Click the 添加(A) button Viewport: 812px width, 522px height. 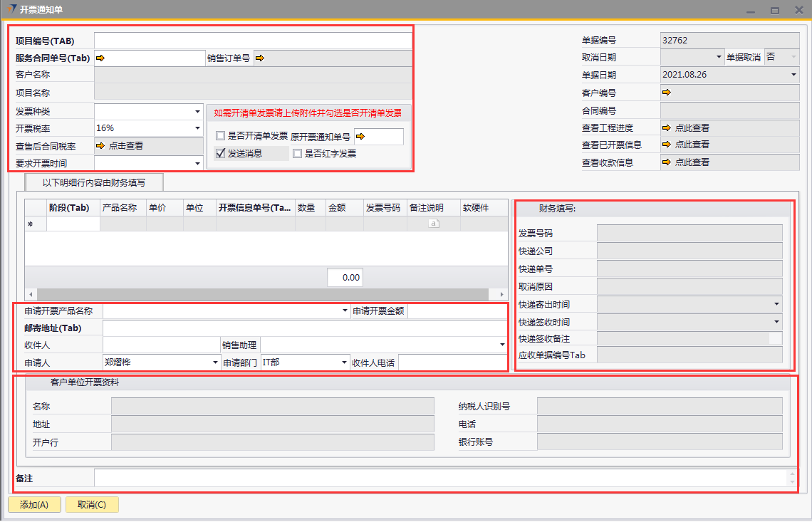click(x=34, y=505)
